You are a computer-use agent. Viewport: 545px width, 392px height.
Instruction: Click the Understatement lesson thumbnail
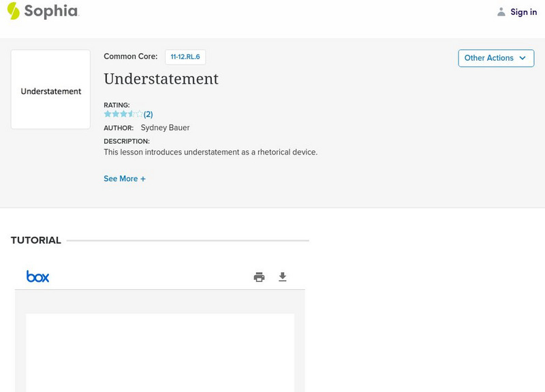(50, 89)
